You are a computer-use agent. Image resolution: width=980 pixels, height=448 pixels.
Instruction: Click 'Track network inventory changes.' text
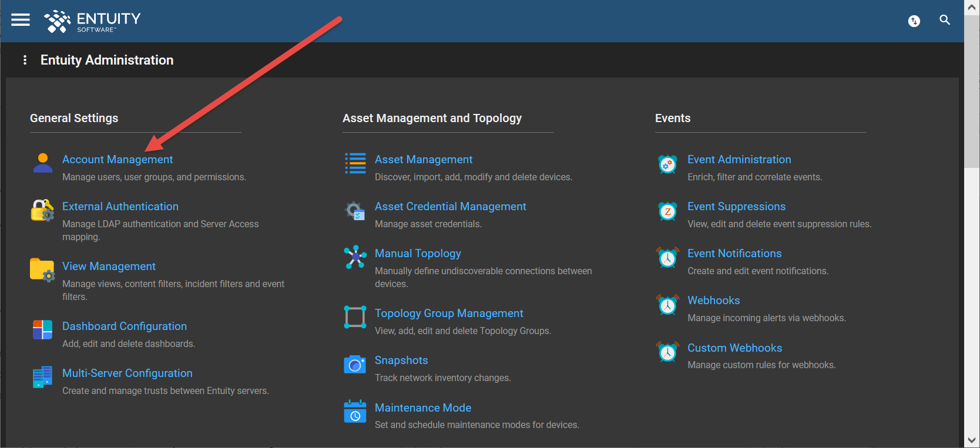443,378
